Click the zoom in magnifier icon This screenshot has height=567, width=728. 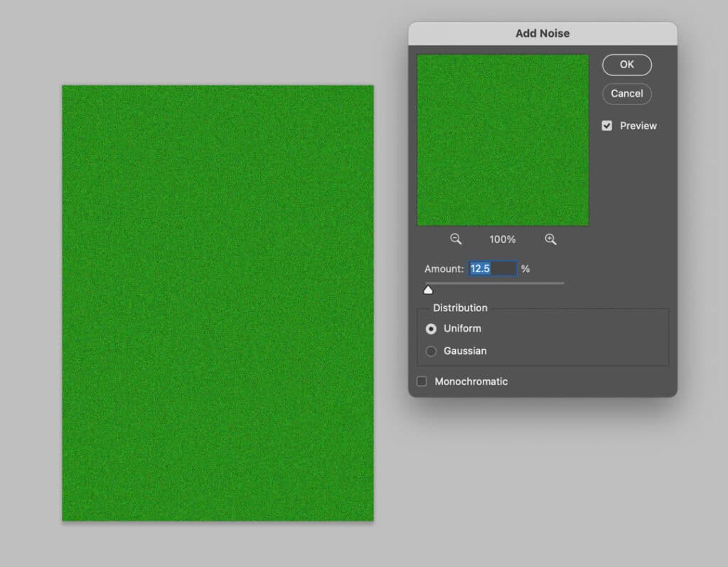pyautogui.click(x=550, y=239)
